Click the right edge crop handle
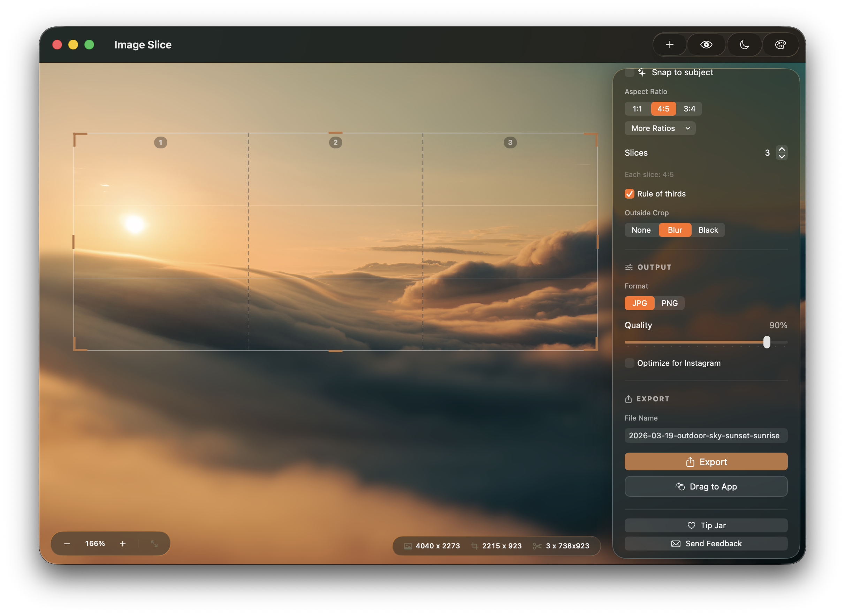 click(597, 242)
